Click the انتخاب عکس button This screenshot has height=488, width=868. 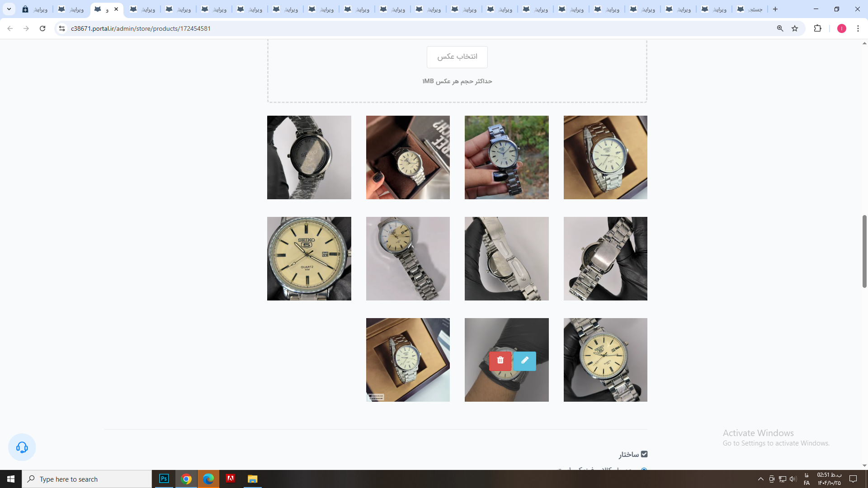(x=457, y=56)
